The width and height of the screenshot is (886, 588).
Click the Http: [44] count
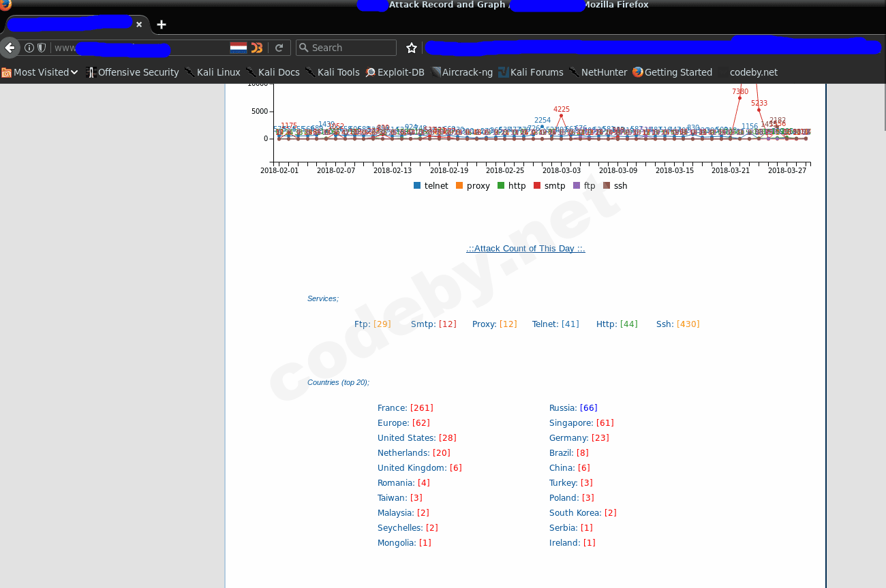pos(617,324)
